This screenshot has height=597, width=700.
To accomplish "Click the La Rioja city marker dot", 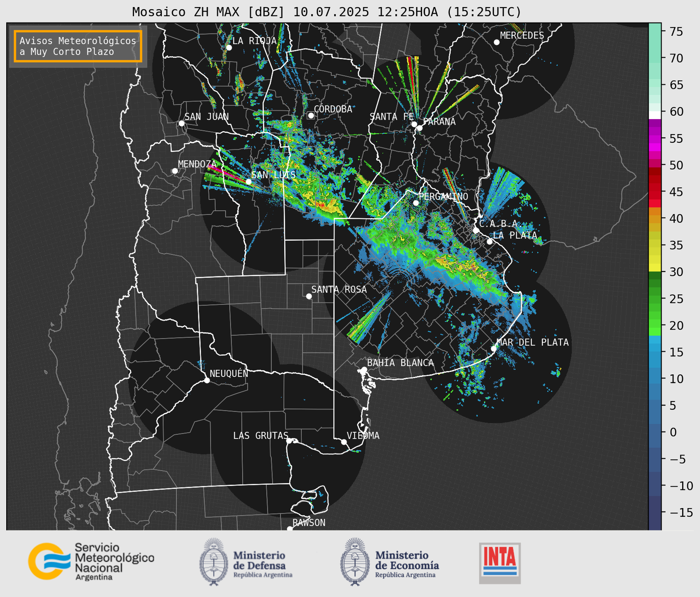I will (x=229, y=48).
